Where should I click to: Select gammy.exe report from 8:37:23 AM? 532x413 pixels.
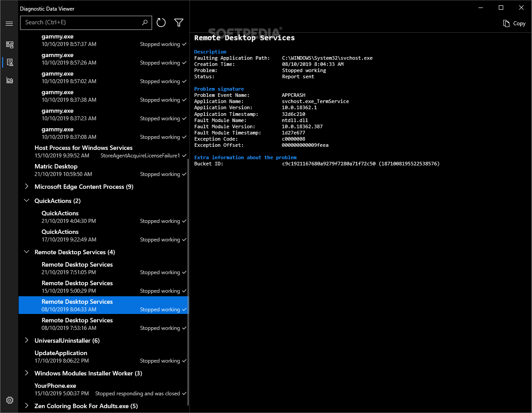coord(104,115)
